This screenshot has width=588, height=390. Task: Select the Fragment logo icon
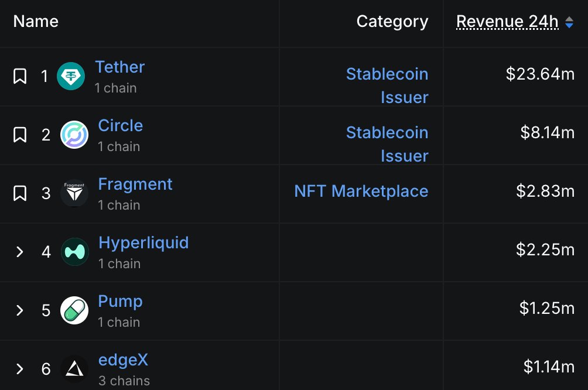coord(74,193)
